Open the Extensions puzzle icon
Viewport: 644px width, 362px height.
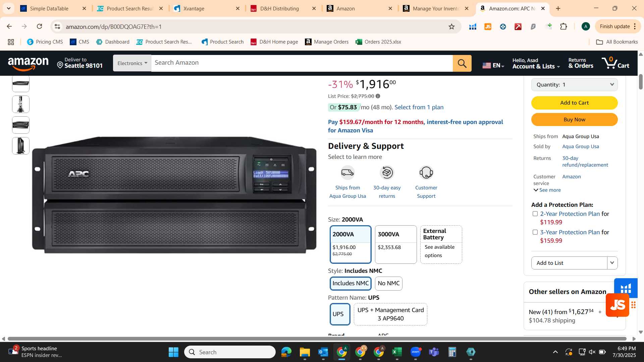[563, 26]
